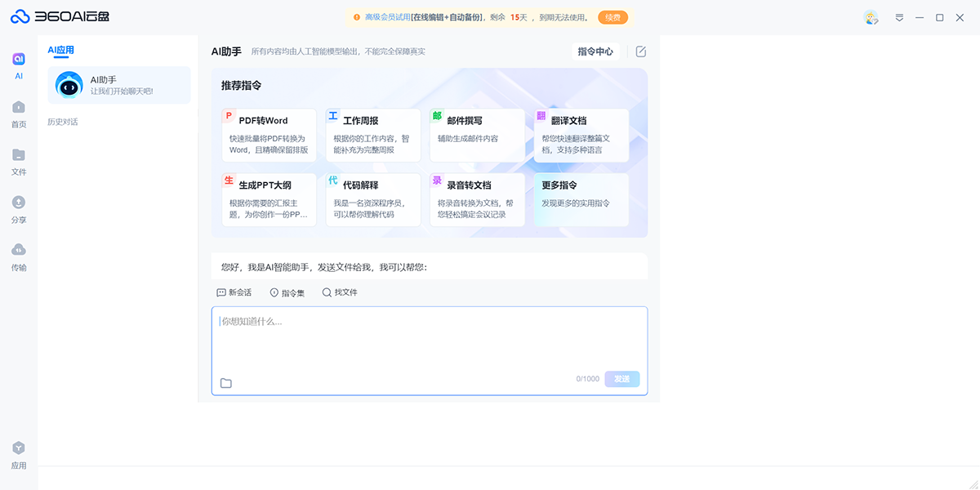Viewport: 980px width, 490px height.
Task: Open the AI assistant sidebar icon
Action: pos(18,57)
